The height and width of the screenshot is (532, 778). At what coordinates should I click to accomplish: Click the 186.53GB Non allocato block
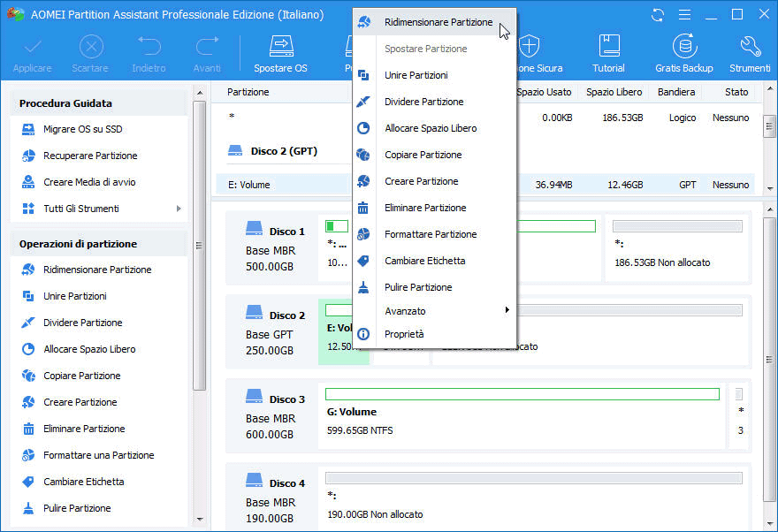pyautogui.click(x=677, y=248)
